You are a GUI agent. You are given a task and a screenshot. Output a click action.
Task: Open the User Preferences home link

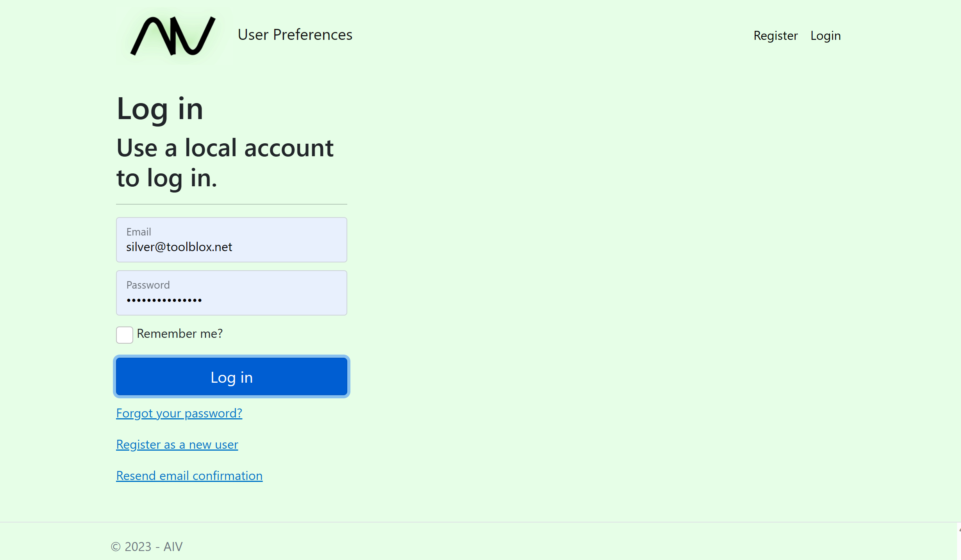pyautogui.click(x=295, y=35)
